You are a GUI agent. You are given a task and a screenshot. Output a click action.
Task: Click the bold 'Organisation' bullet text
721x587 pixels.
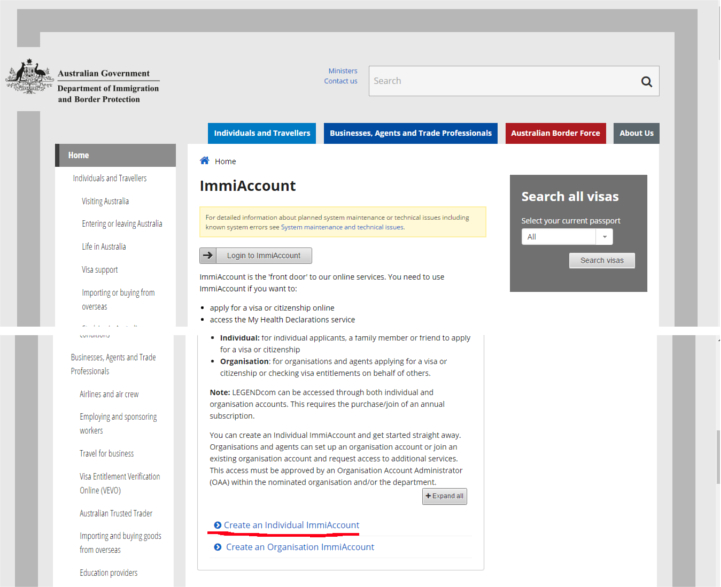(x=244, y=361)
